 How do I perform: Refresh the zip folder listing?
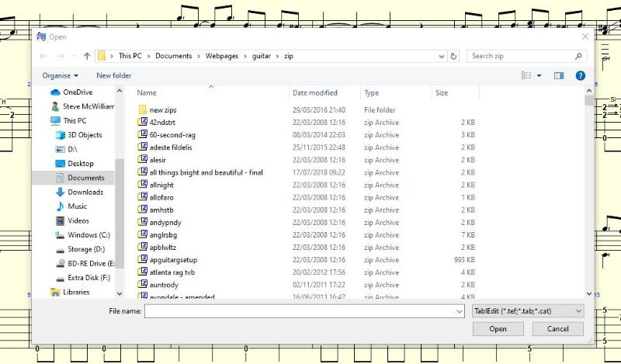pos(453,56)
